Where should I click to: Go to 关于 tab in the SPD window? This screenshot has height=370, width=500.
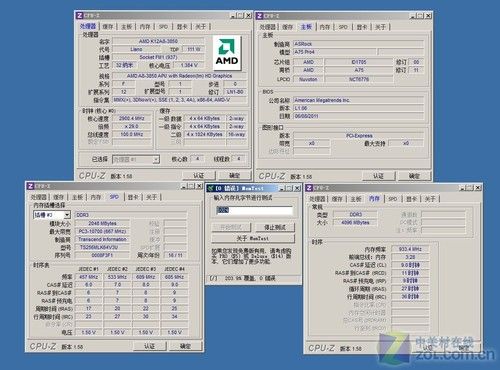click(151, 197)
